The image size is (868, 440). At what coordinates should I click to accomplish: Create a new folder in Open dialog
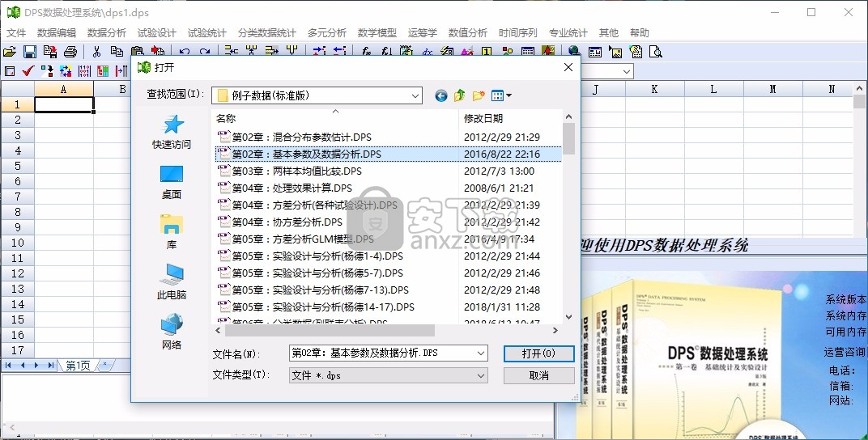point(479,95)
